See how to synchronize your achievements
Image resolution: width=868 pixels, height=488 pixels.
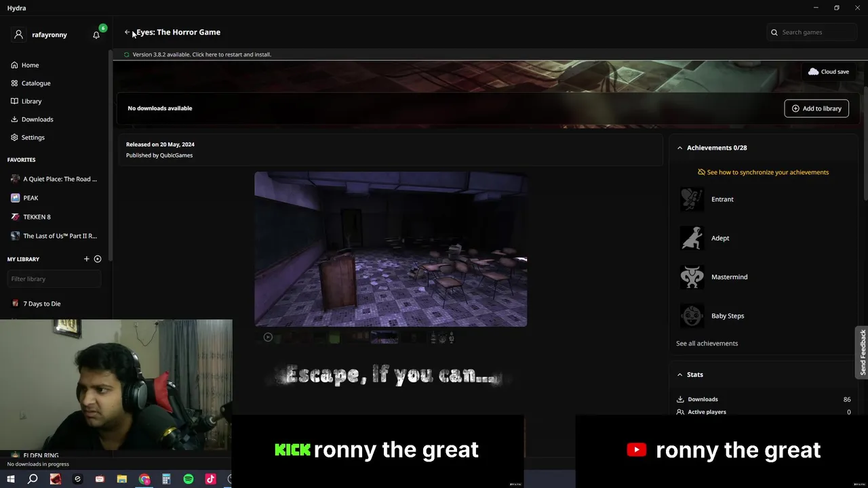click(763, 172)
